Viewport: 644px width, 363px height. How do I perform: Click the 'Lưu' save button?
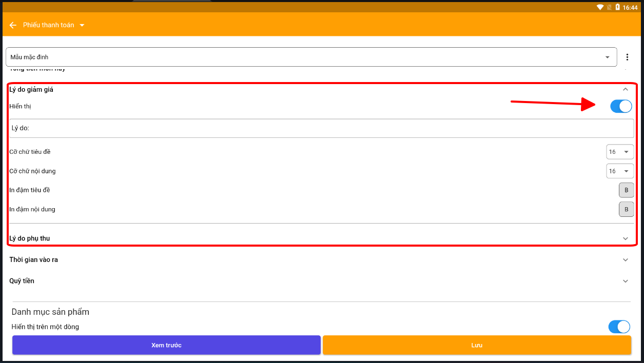pos(477,345)
